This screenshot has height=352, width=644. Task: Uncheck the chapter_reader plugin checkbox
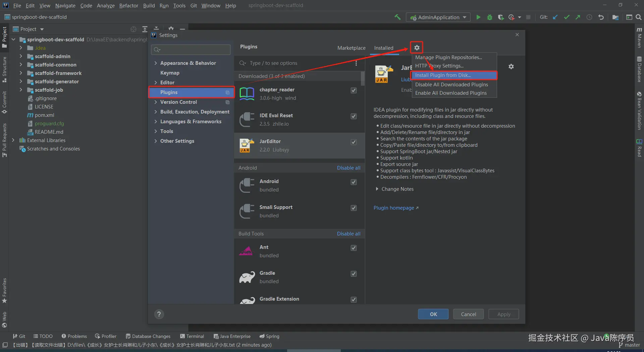pyautogui.click(x=354, y=90)
